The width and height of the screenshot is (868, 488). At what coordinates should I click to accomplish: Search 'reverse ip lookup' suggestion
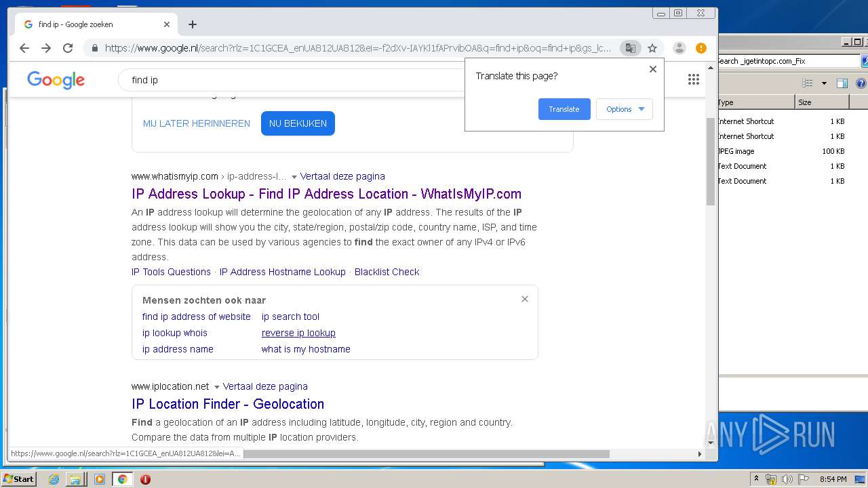click(298, 333)
